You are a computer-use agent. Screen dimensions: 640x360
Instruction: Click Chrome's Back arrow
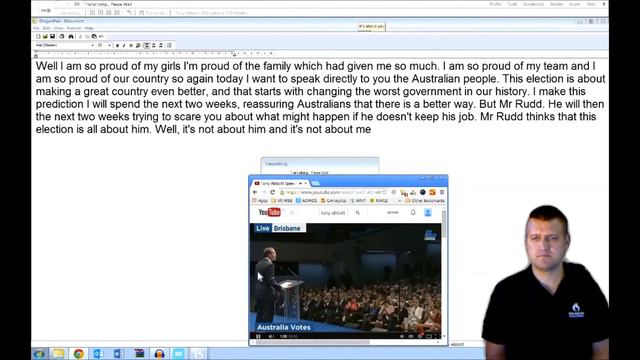coord(256,192)
